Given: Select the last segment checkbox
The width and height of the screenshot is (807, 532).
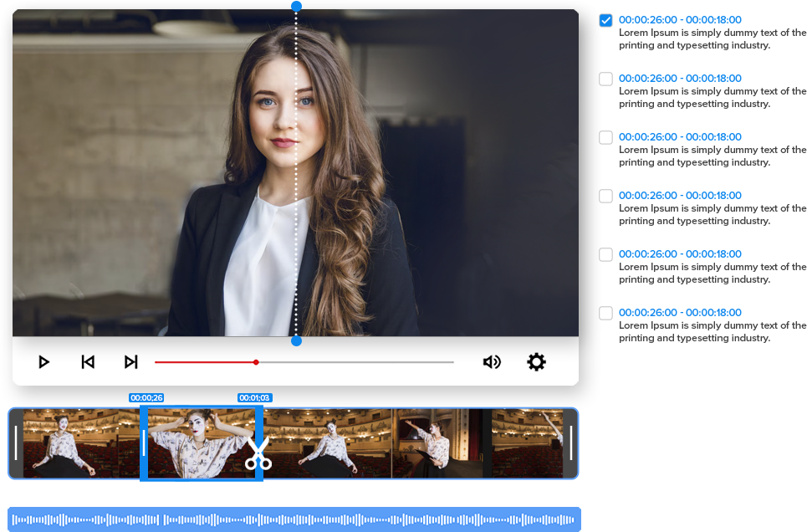Looking at the screenshot, I should pyautogui.click(x=606, y=314).
